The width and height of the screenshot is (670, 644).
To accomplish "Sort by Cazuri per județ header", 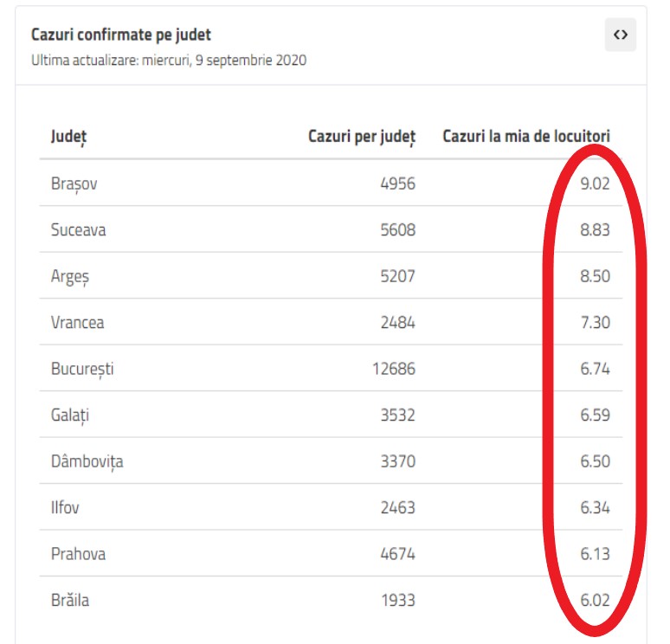I will tap(362, 137).
